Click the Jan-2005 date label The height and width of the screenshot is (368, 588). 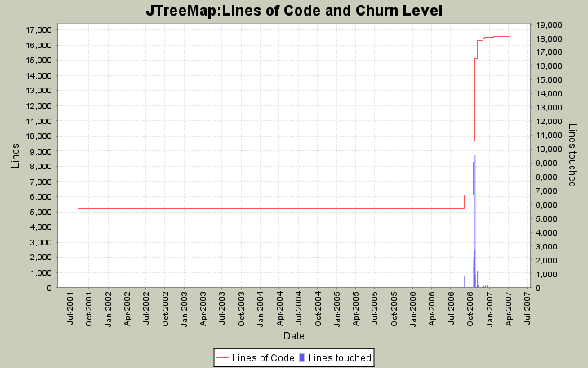pyautogui.click(x=337, y=308)
